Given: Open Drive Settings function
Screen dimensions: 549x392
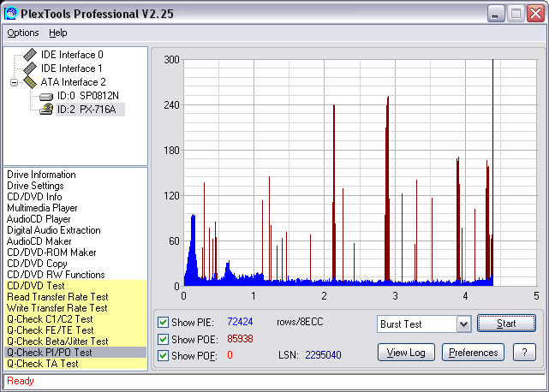Looking at the screenshot, I should point(35,186).
